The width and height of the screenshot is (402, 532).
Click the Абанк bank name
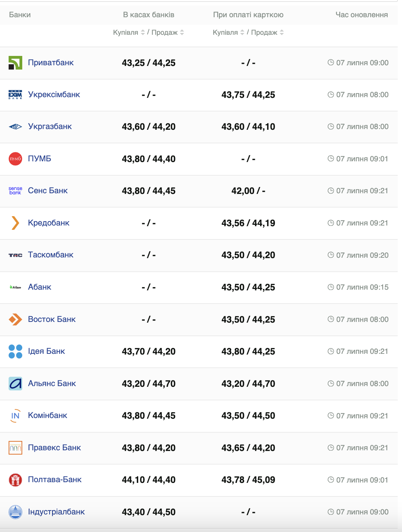coord(40,287)
